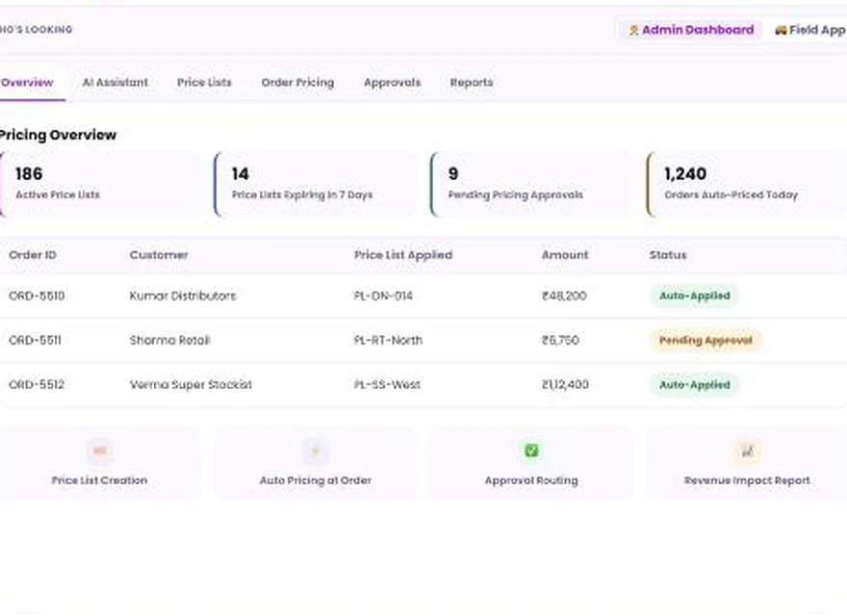Image resolution: width=847 pixels, height=616 pixels.
Task: Click the green Approval Routing checkmark icon
Action: click(x=531, y=450)
